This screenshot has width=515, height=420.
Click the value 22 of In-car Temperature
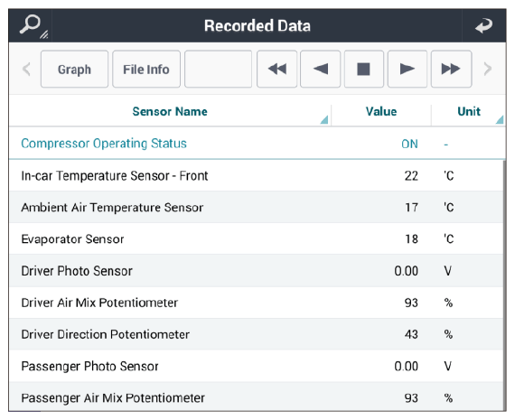click(x=411, y=176)
